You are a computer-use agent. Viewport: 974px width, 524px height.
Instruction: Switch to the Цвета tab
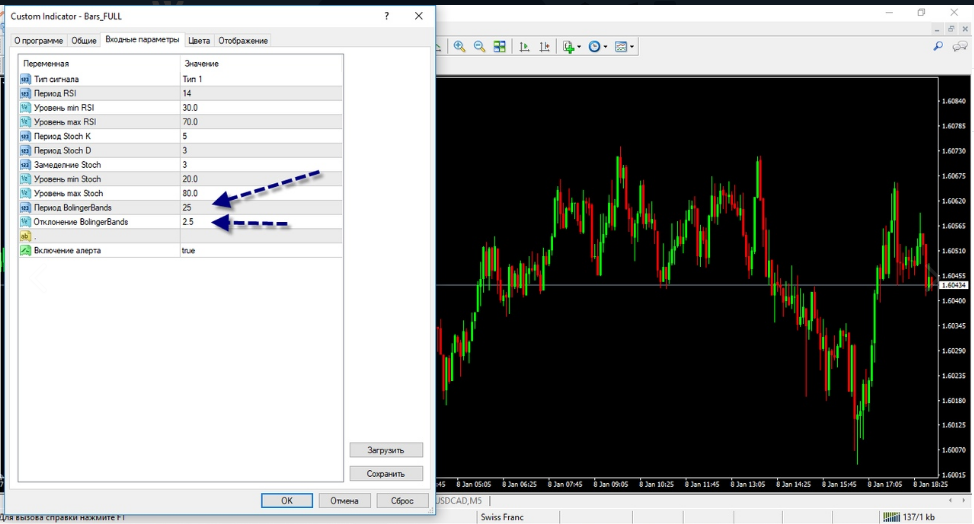point(199,40)
